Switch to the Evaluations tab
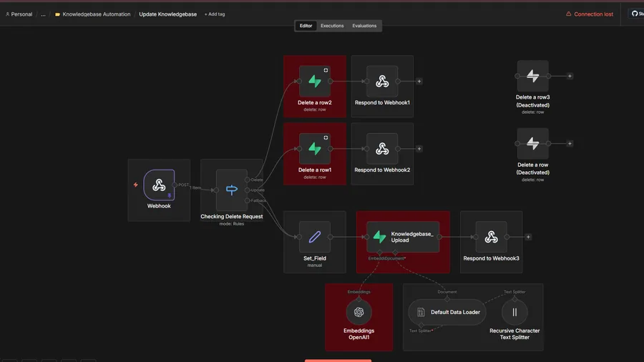This screenshot has height=362, width=644. [x=364, y=26]
